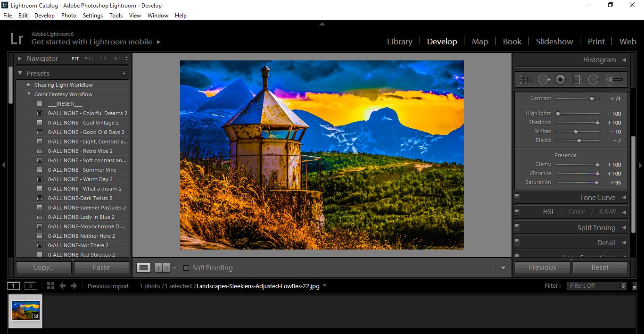Screen dimensions: 644x334
Task: Click the Reset button
Action: coord(600,267)
